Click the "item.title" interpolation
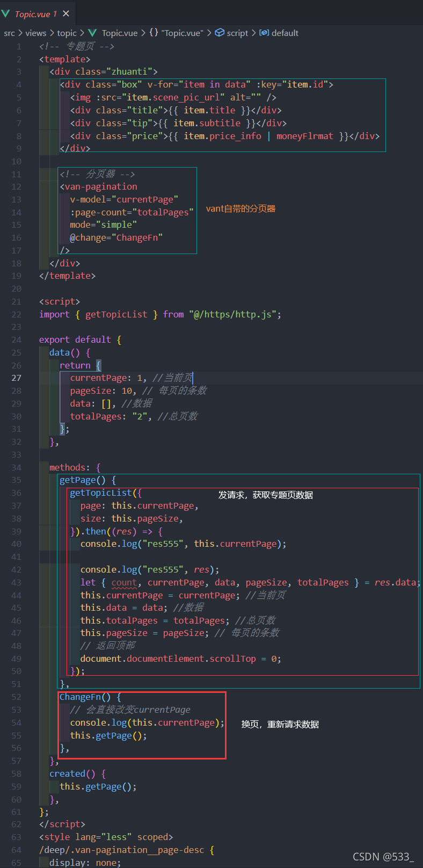The height and width of the screenshot is (868, 423). [x=209, y=111]
